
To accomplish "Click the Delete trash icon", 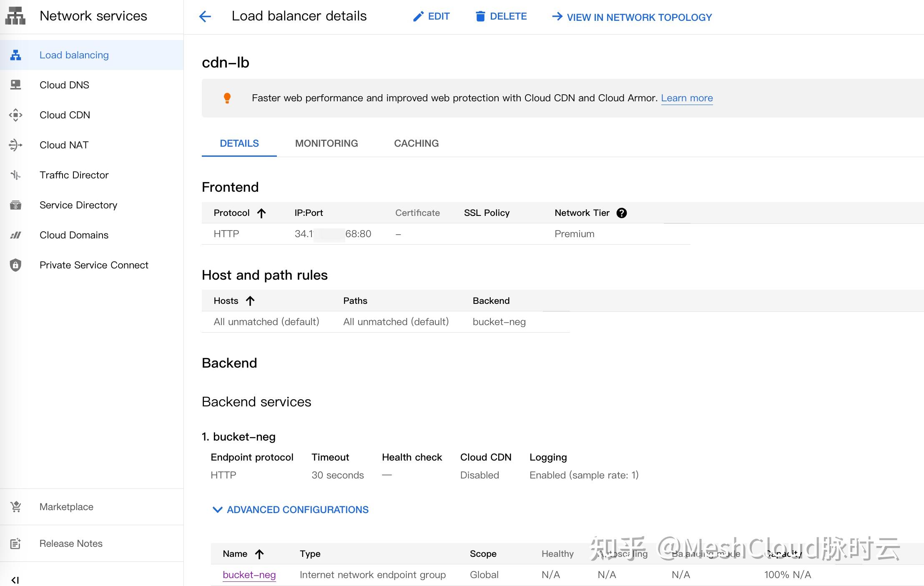I will coord(480,16).
